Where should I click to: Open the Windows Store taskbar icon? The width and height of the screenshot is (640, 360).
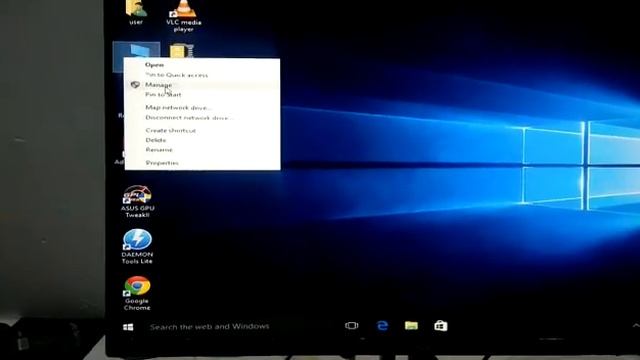(441, 326)
